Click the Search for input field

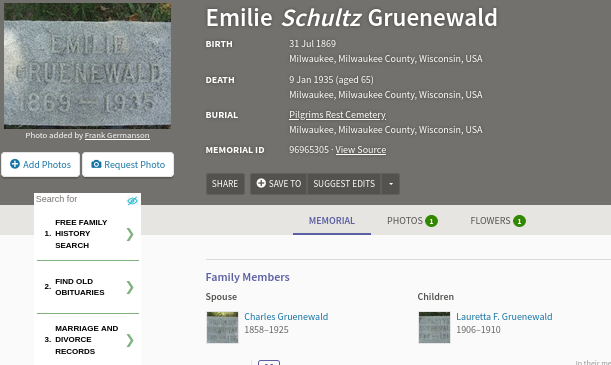click(x=80, y=199)
